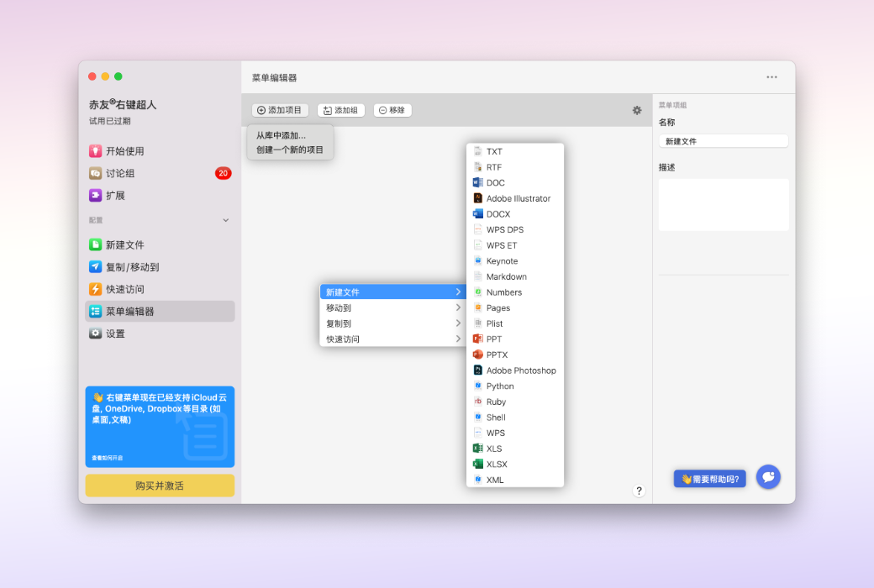874x588 pixels.
Task: Click the Ruby file icon
Action: point(477,402)
